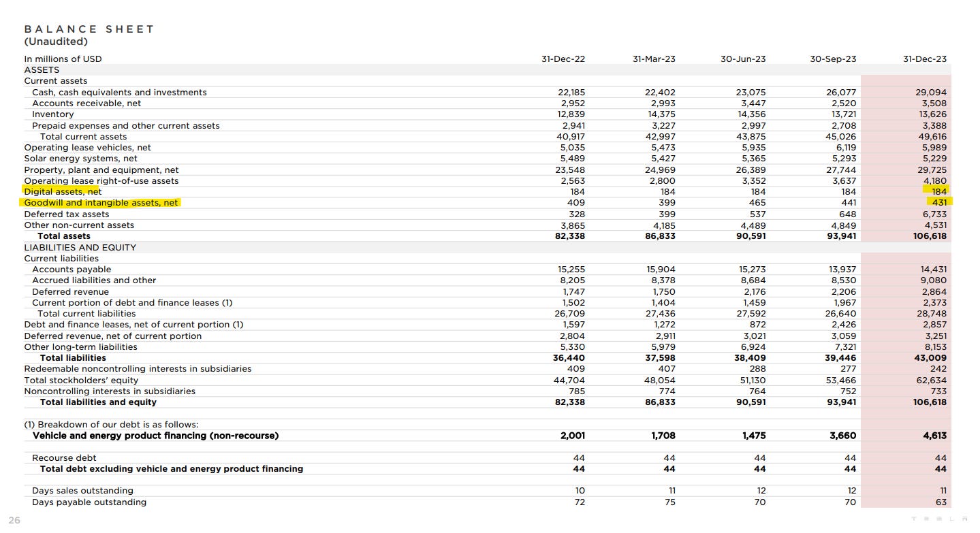The width and height of the screenshot is (980, 533).
Task: Click goodwill value 431 for 31-Dec-23
Action: tap(939, 203)
